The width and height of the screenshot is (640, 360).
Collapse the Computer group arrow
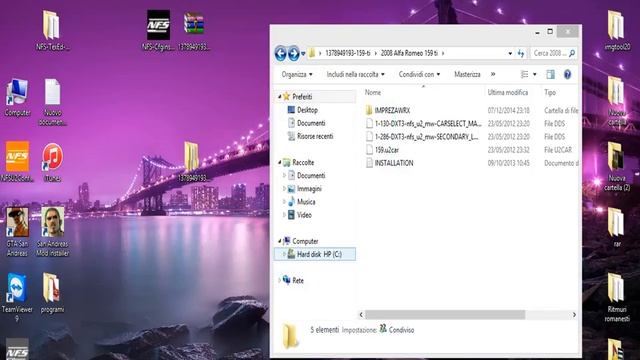coord(280,241)
